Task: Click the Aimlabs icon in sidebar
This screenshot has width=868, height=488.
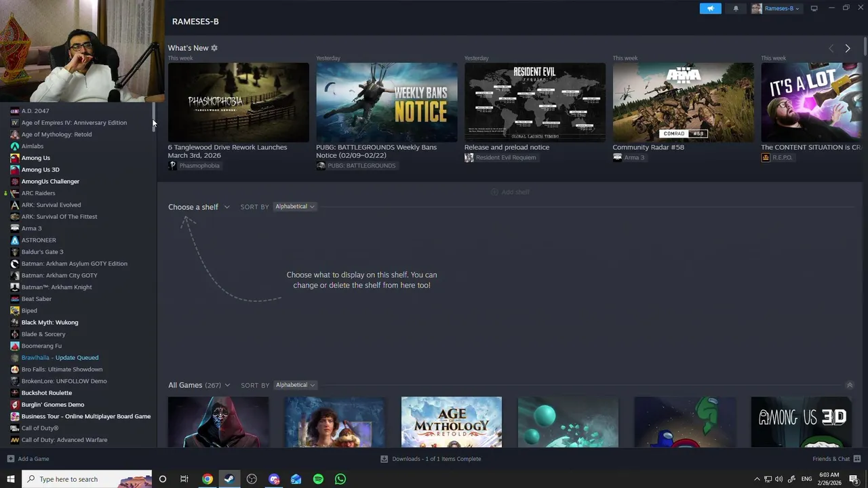Action: point(15,146)
